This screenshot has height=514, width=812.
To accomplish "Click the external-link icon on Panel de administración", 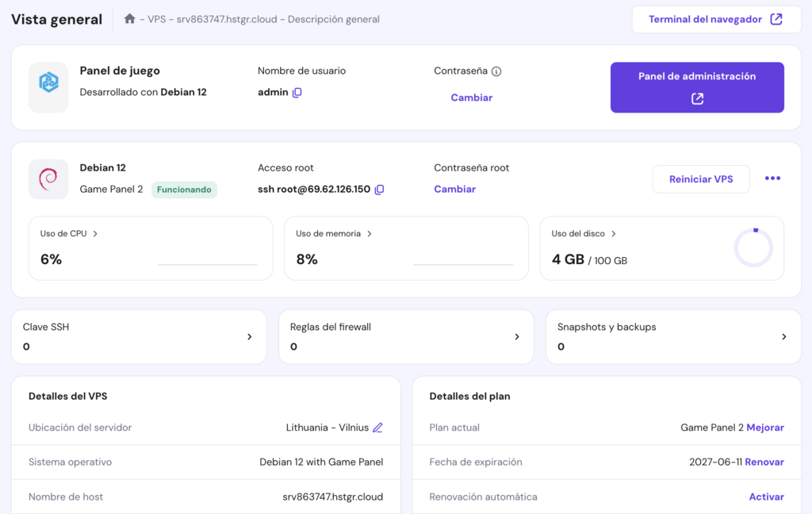I will coord(697,99).
